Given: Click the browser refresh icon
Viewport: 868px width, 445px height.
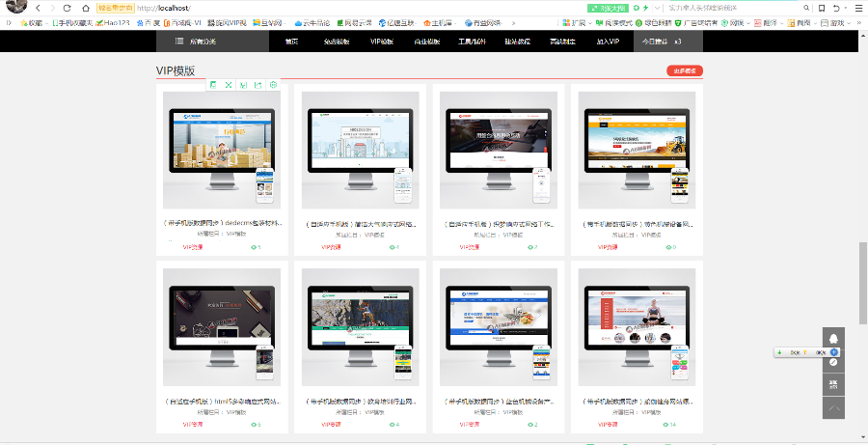Looking at the screenshot, I should (68, 8).
